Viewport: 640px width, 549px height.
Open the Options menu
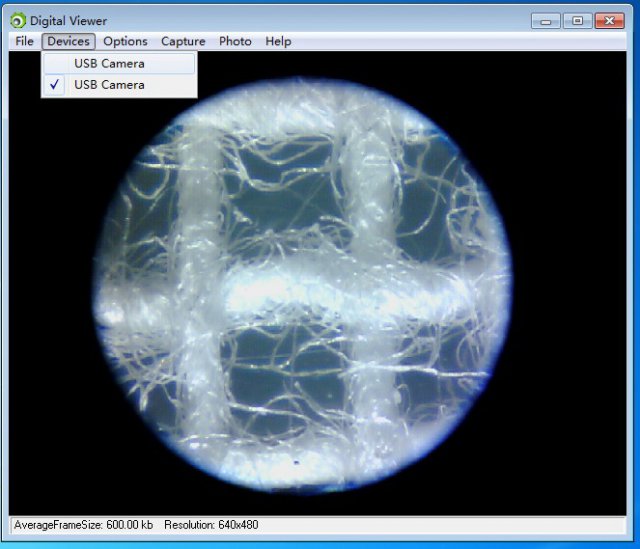click(125, 41)
